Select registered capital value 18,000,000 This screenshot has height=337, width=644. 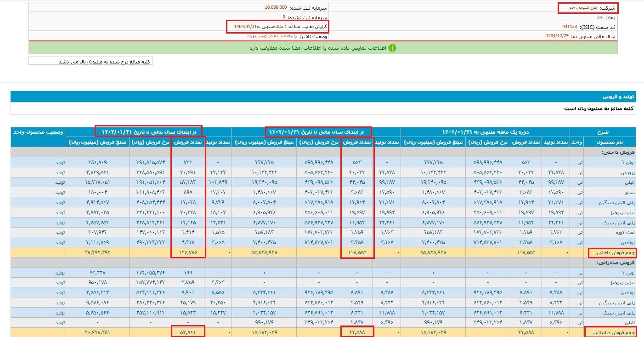coord(276,8)
